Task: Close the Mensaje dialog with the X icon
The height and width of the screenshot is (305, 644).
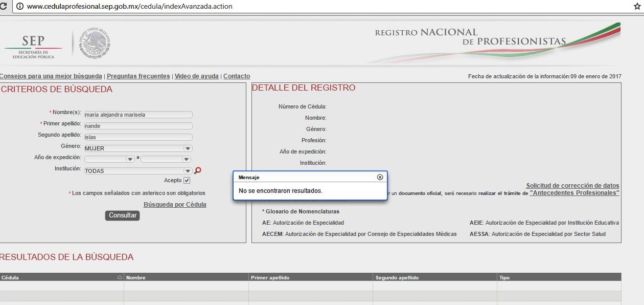Action: point(380,177)
